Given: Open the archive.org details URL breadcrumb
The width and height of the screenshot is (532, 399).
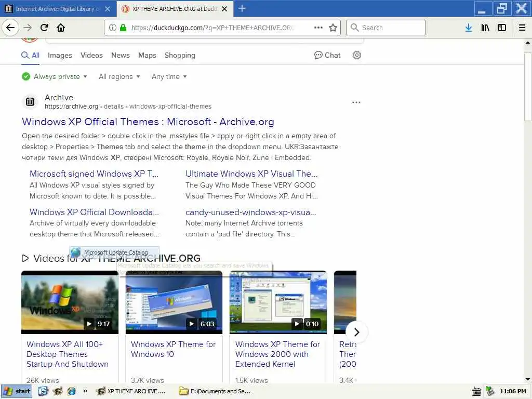Looking at the screenshot, I should 128,107.
